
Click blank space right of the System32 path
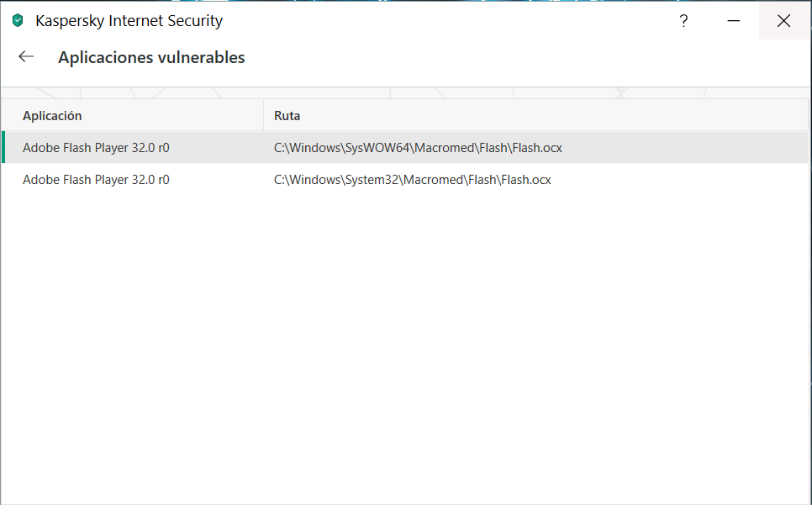[681, 180]
